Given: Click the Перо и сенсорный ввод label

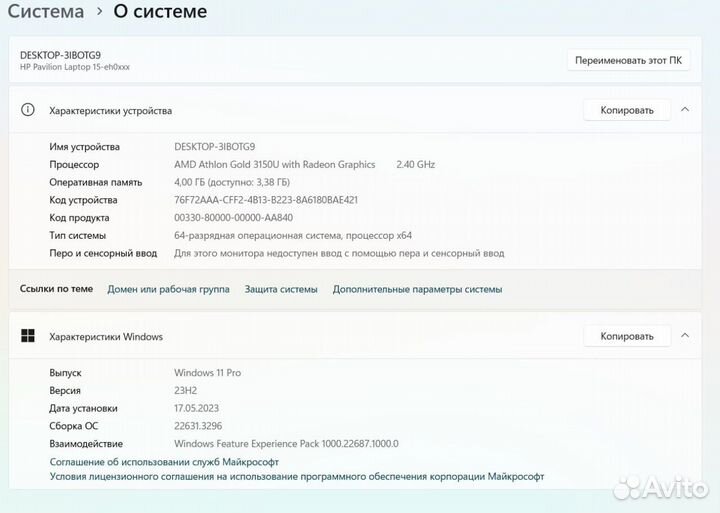Looking at the screenshot, I should pos(103,254).
